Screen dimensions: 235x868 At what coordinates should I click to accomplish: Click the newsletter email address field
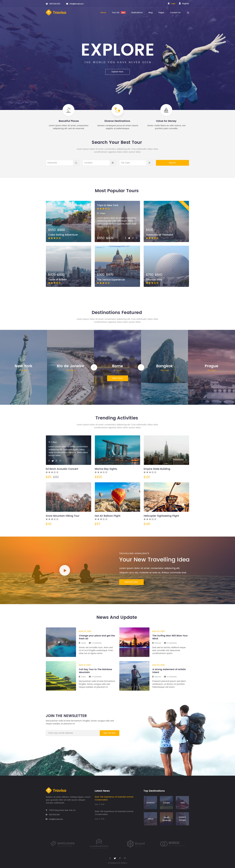click(x=73, y=733)
